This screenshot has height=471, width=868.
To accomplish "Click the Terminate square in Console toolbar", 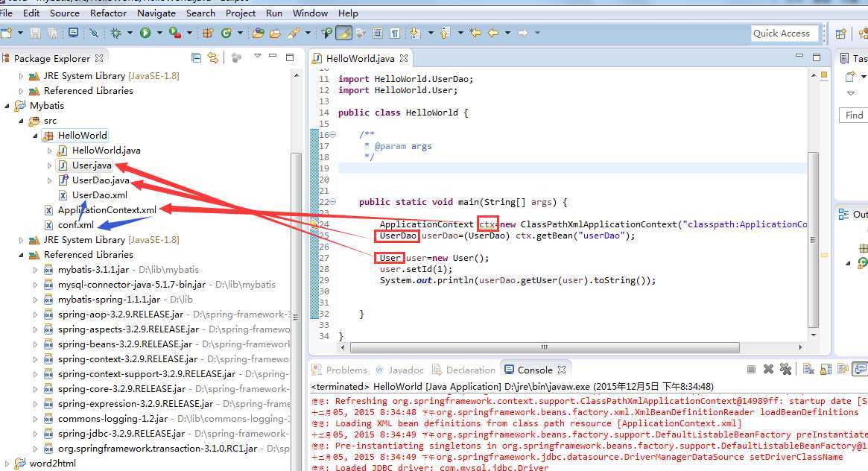I will click(x=751, y=369).
